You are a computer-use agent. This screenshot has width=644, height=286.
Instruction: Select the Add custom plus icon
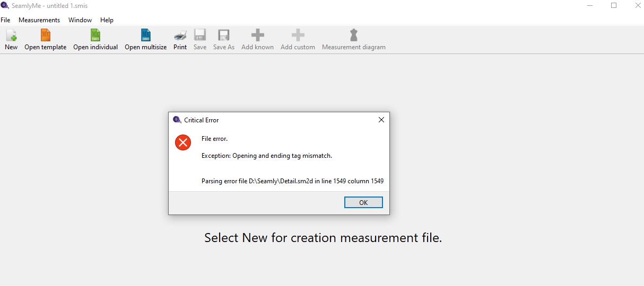tap(298, 36)
